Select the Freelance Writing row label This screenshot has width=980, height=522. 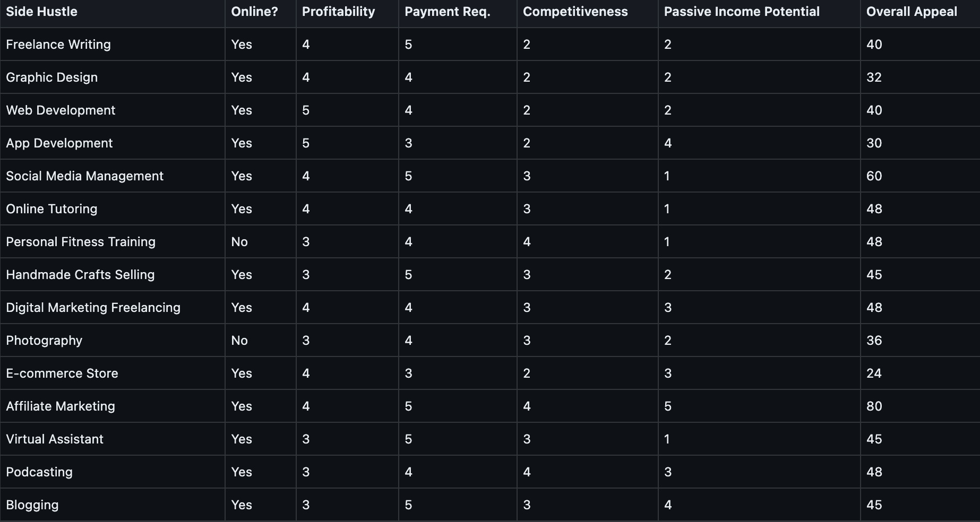pos(58,45)
